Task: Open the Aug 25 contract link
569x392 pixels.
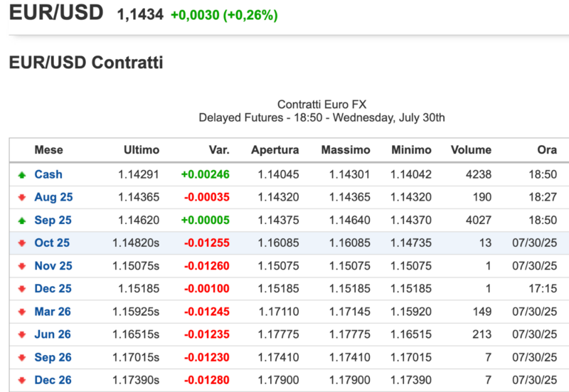Action: [53, 197]
